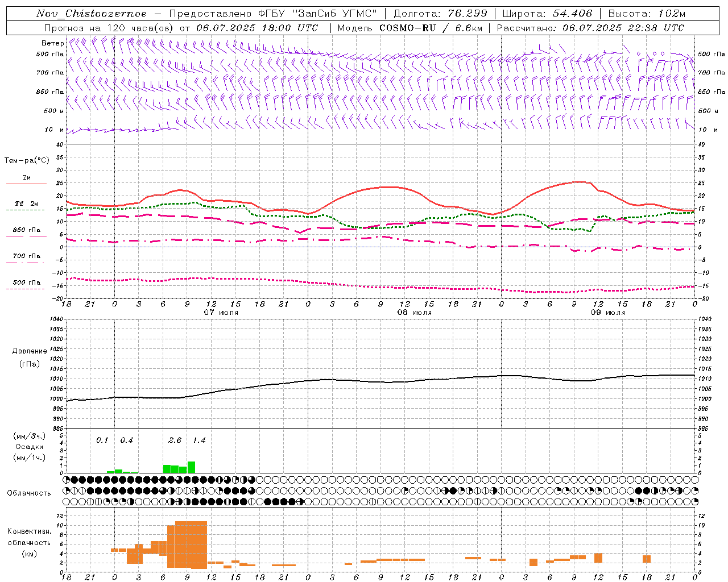Click the Облачность cloud cover row label
This screenshot has width=728, height=582.
point(29,493)
